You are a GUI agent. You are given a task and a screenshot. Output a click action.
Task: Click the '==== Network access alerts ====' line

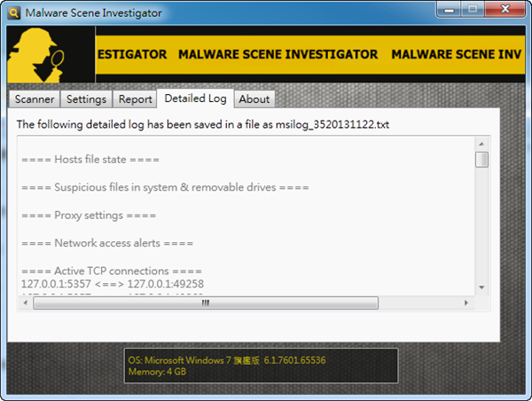click(107, 243)
